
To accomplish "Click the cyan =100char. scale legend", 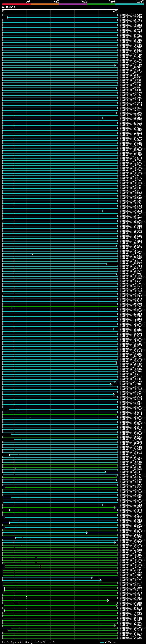I will (108, 642).
